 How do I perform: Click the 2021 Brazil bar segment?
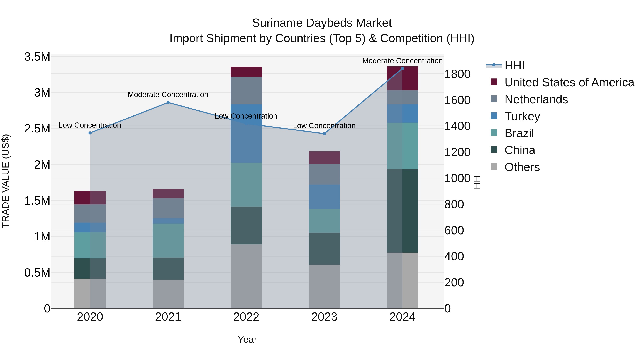[168, 241]
